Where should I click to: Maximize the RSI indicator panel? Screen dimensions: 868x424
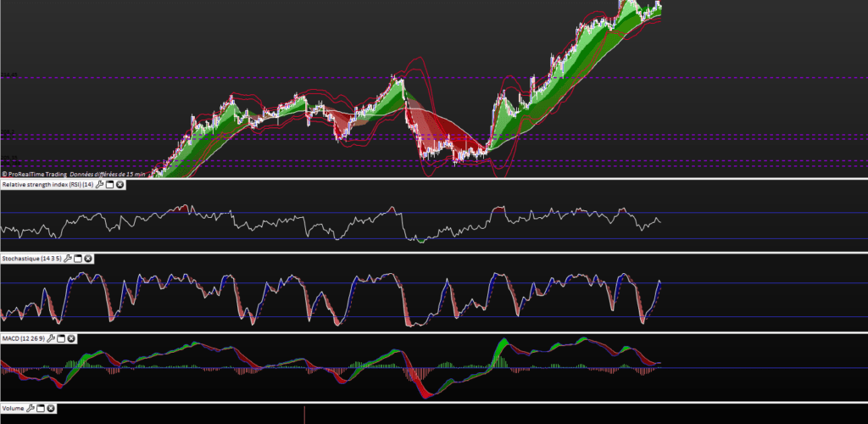click(110, 184)
